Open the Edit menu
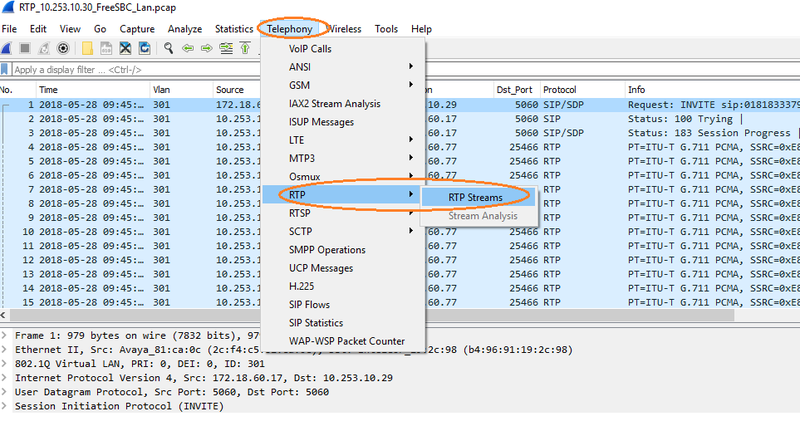This screenshot has width=800, height=426. click(38, 29)
